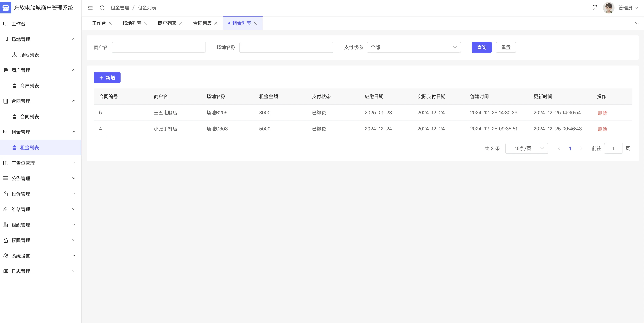Screen dimensions: 644x323
Task: Click 删除 for 王五电脑店 row
Action: tap(603, 113)
